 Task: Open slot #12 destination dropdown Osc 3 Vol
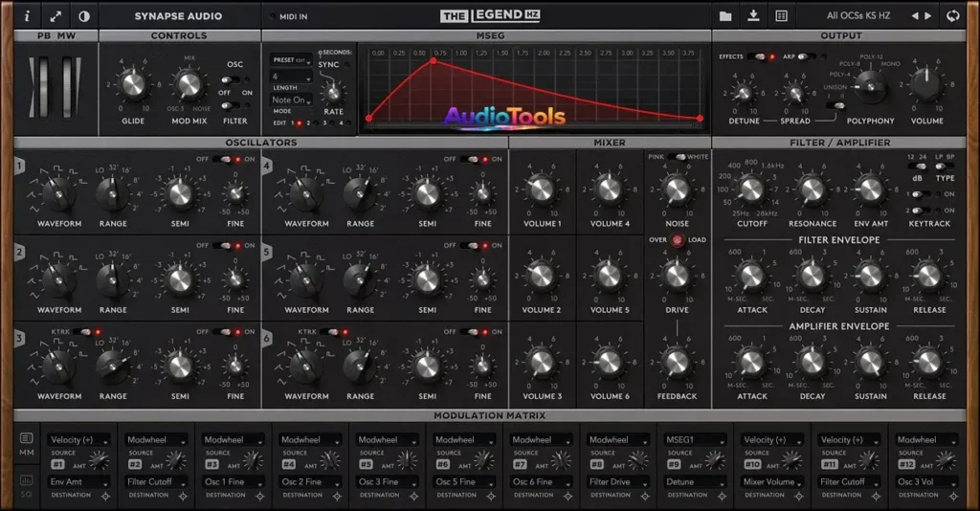(925, 481)
